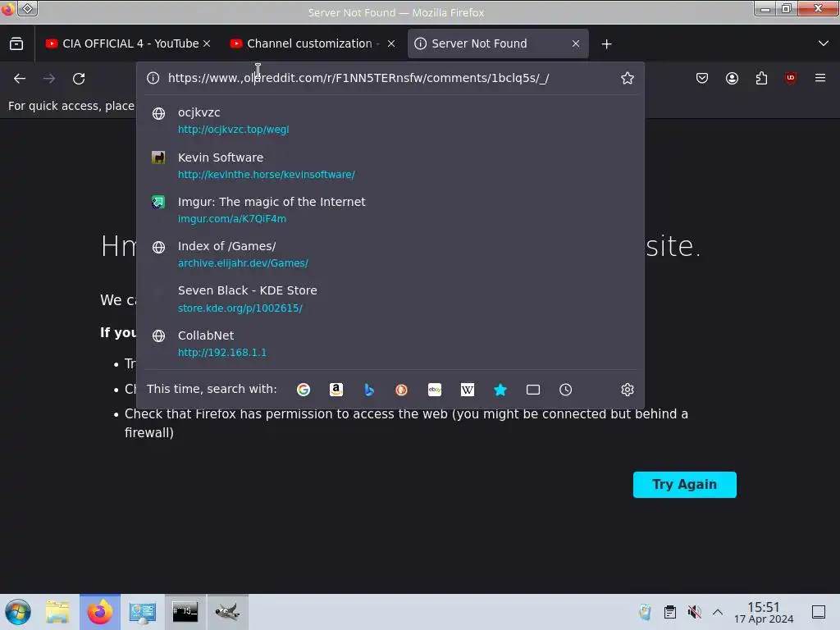Open the clock showing 15:51
This screenshot has width=840, height=630.
(x=764, y=612)
